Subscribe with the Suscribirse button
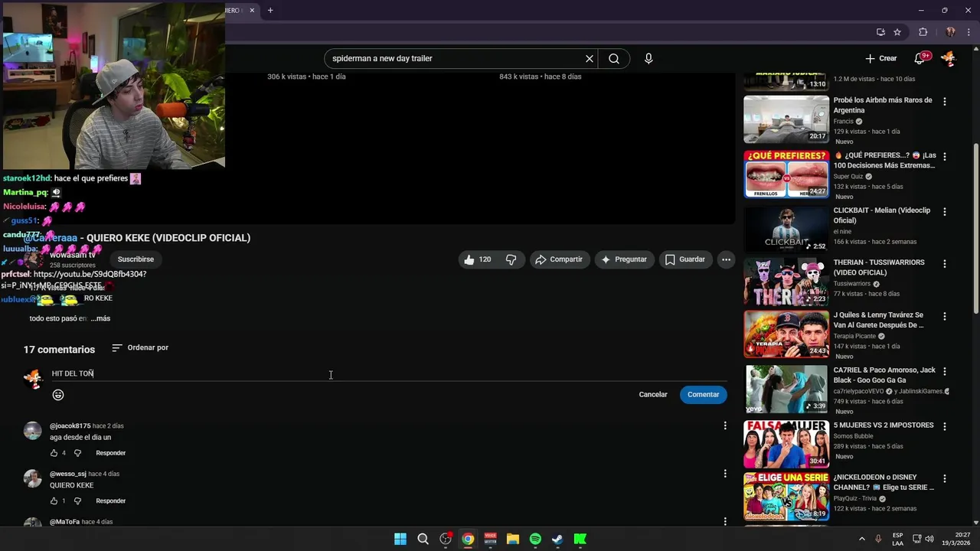The height and width of the screenshot is (551, 980). (136, 259)
